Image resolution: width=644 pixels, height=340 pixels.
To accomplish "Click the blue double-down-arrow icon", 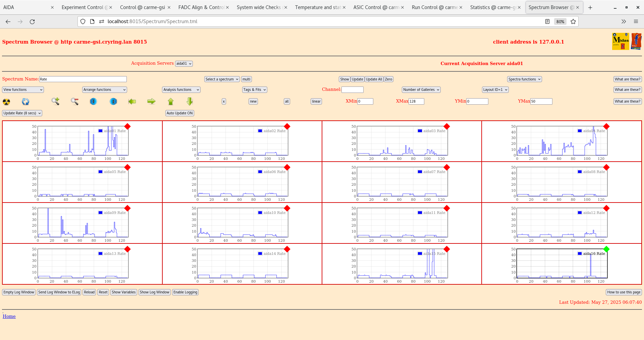I will point(93,101).
